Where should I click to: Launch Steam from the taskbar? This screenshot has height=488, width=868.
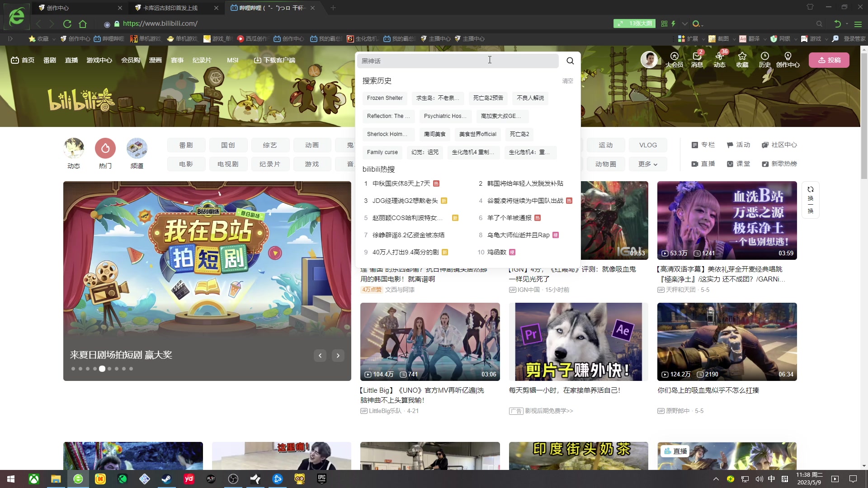coord(166,479)
